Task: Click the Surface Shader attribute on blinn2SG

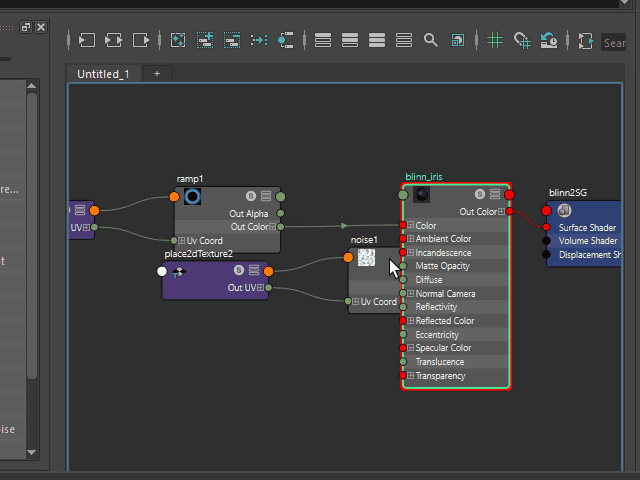Action: (x=587, y=227)
